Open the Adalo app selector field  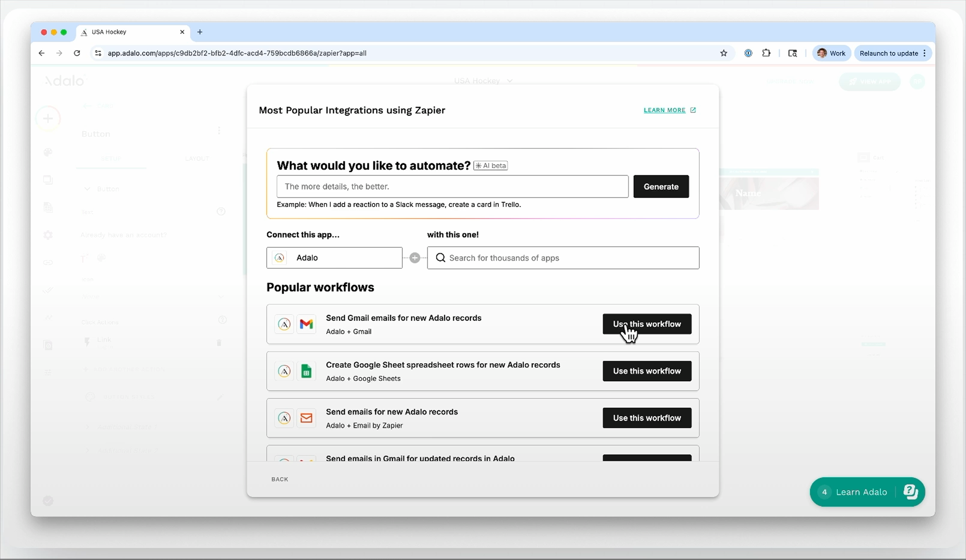(x=334, y=258)
